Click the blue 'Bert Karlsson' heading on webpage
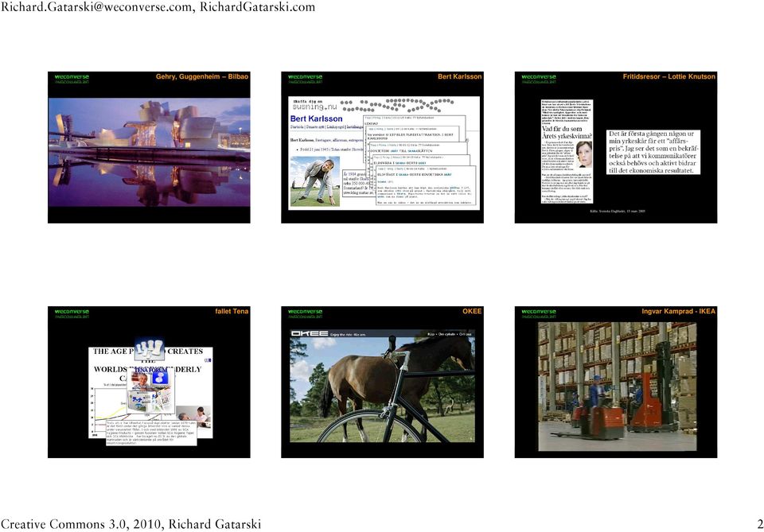 click(x=316, y=118)
